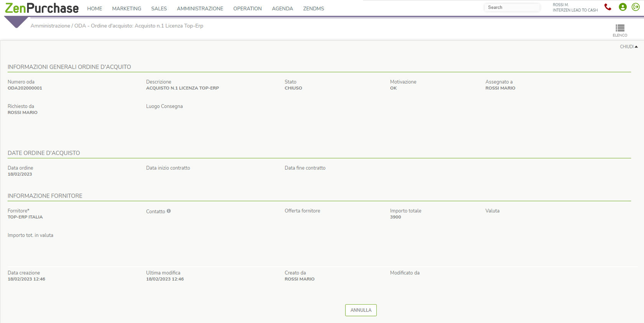Open the ZENDMS menu

click(313, 8)
